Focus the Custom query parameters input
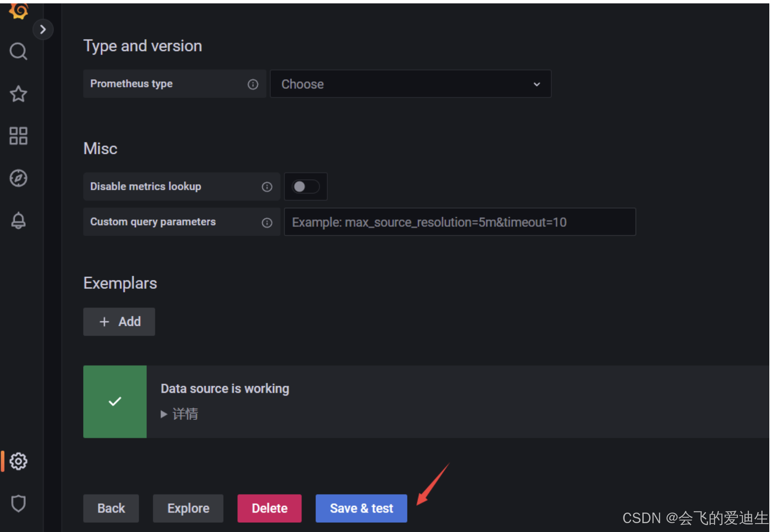771x532 pixels. coord(460,222)
